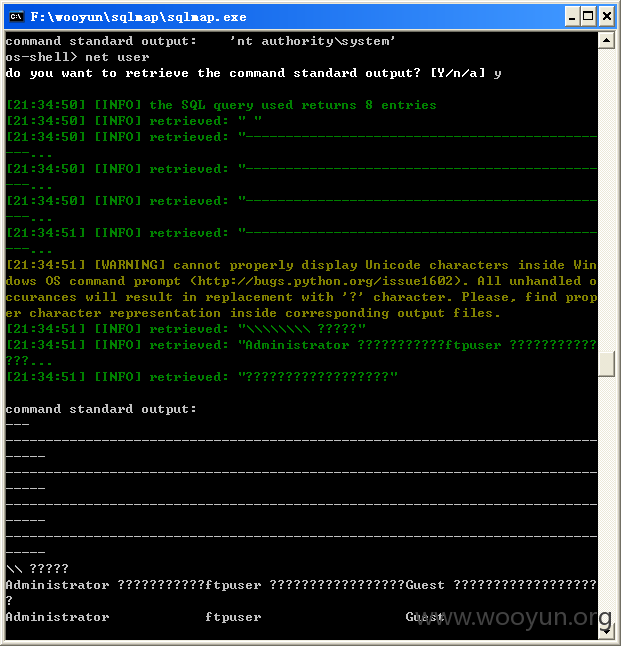Image resolution: width=621 pixels, height=646 pixels.
Task: Click 'nt authority\system' output text
Action: tap(312, 41)
